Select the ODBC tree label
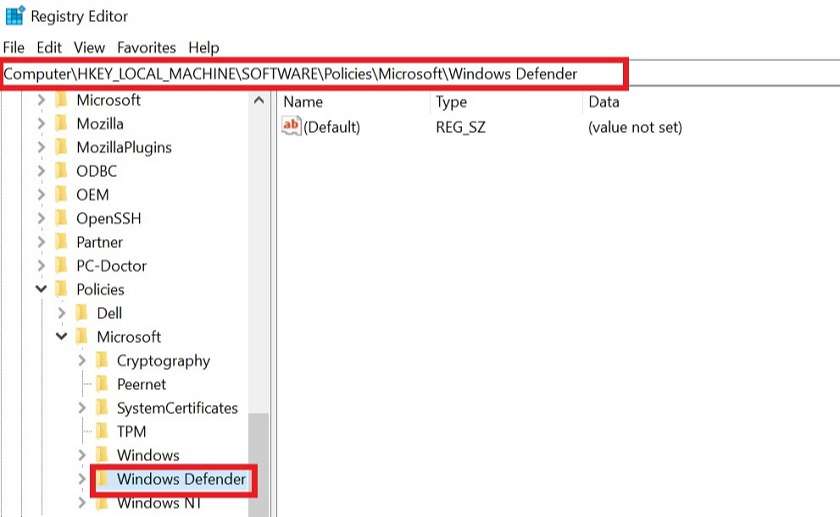840x517 pixels. point(96,171)
